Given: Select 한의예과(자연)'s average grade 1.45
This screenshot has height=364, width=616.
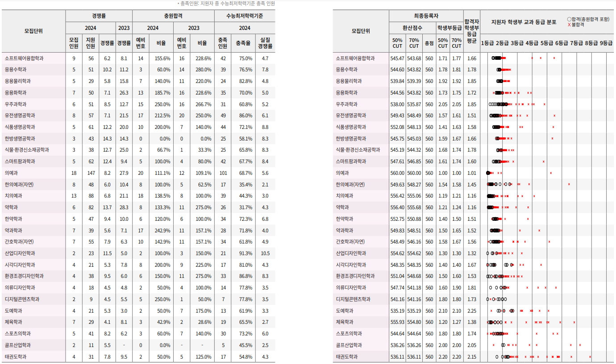Looking at the screenshot, I should (472, 185).
